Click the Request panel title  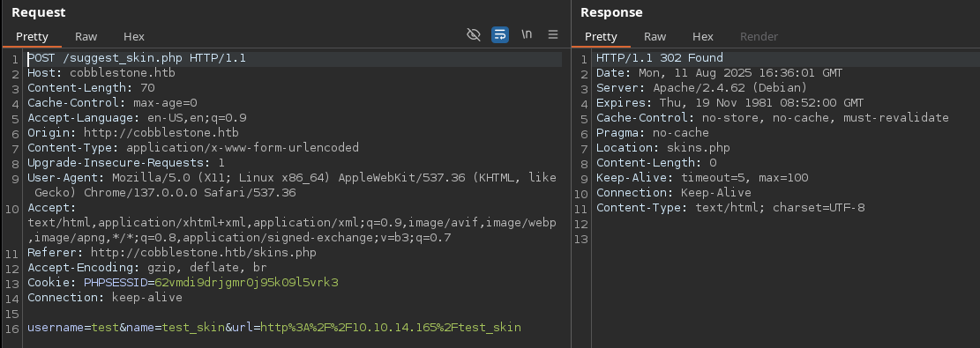pos(38,12)
